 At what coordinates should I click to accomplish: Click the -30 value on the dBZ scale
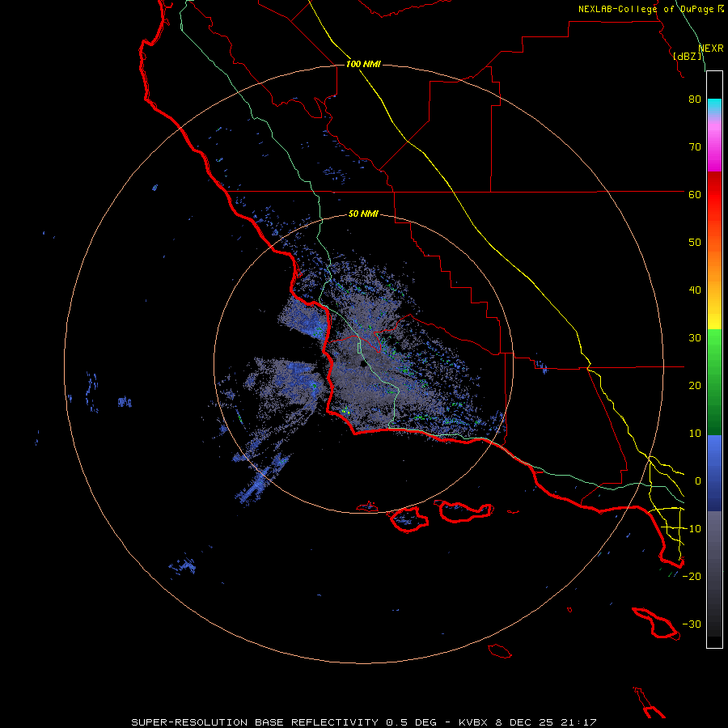692,624
